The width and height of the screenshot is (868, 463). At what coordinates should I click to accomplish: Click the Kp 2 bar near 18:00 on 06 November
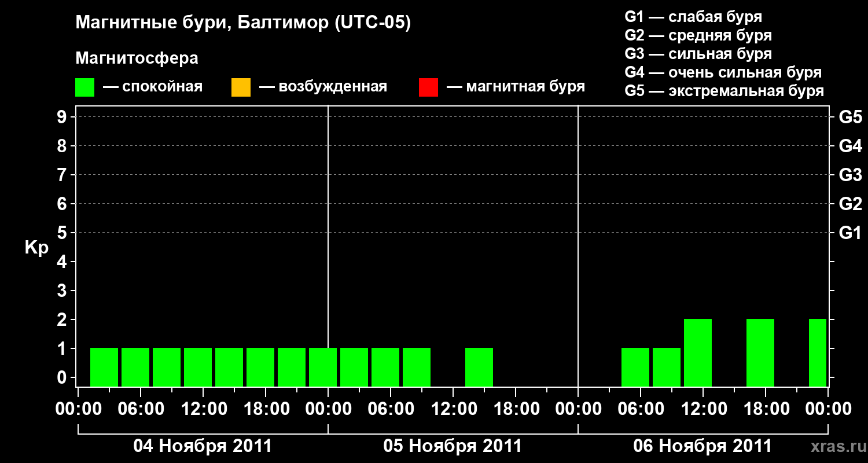760,352
